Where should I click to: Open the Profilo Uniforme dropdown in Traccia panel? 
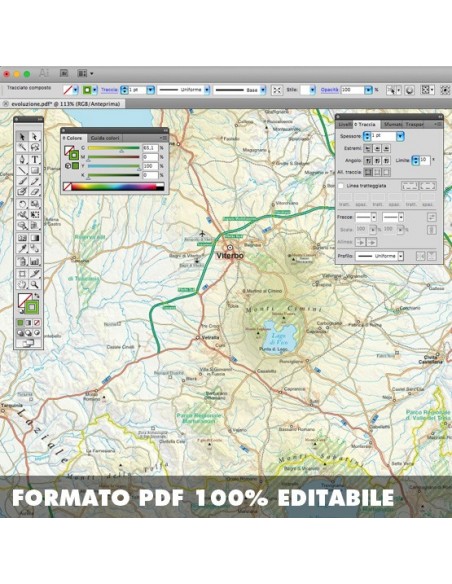pos(401,256)
